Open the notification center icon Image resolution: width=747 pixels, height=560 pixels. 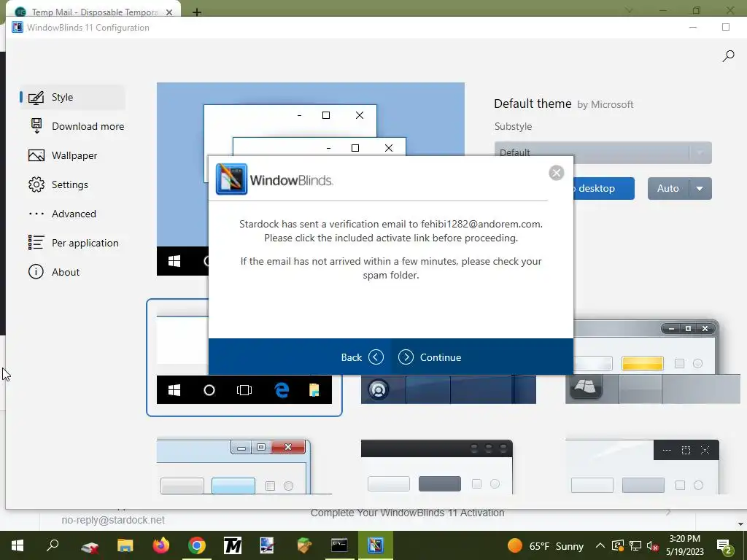(724, 546)
